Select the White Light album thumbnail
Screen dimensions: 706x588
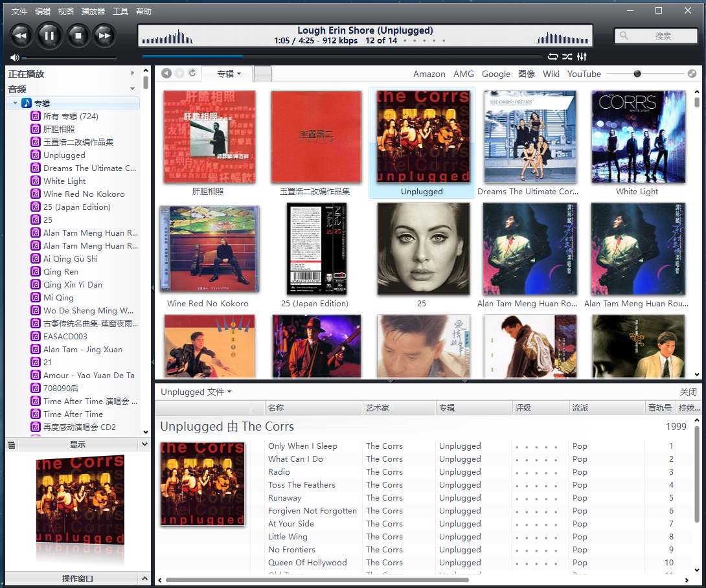[638, 137]
